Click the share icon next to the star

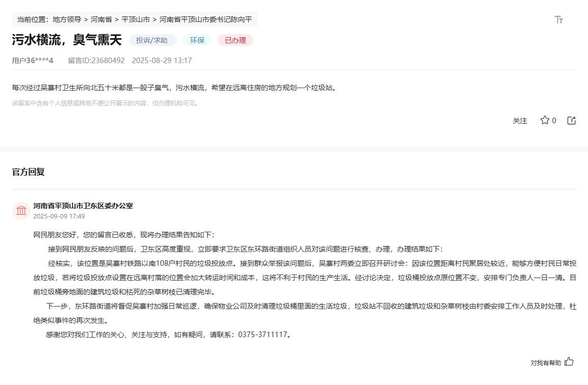[x=571, y=120]
